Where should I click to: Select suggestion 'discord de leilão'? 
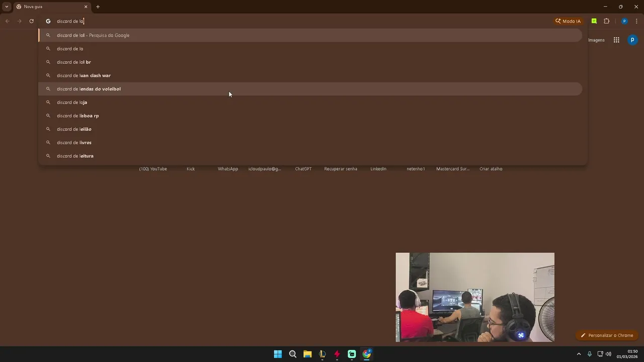pos(310,129)
